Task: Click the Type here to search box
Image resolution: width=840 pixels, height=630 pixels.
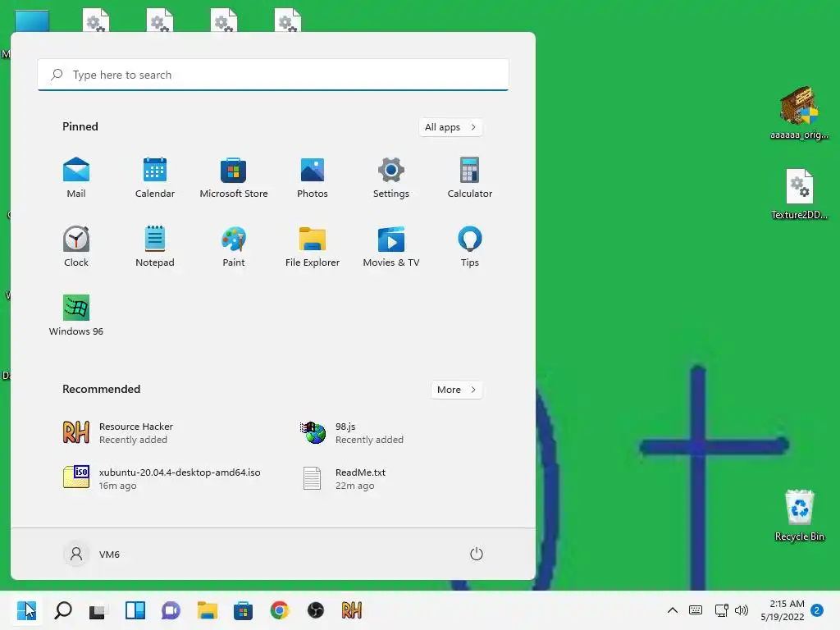Action: point(273,75)
